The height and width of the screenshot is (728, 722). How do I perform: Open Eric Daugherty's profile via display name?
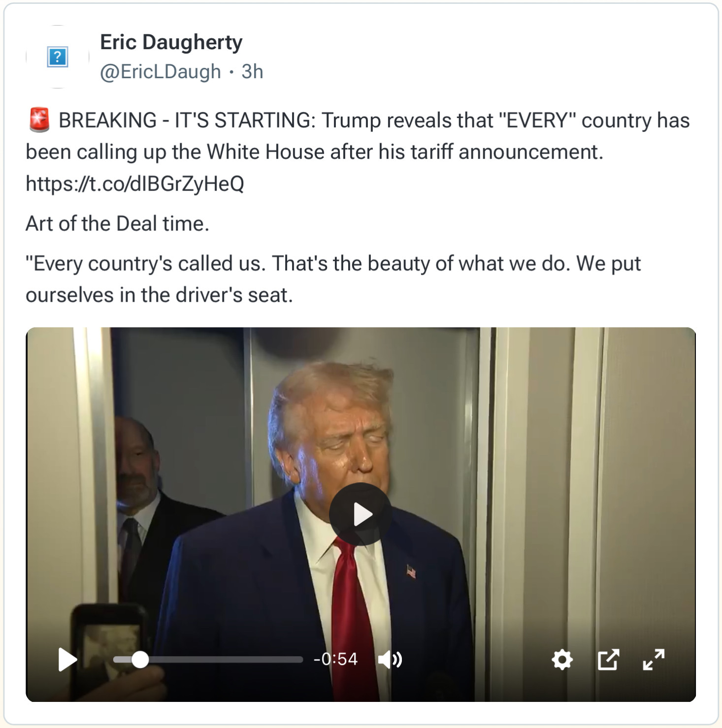tap(171, 42)
